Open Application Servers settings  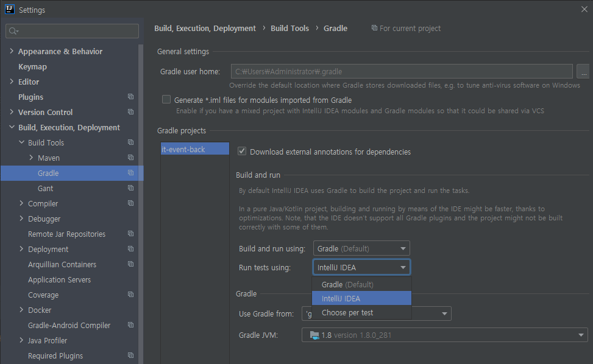pos(59,279)
